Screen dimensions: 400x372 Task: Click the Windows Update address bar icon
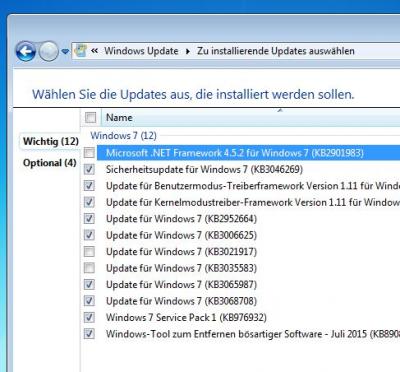coord(80,51)
